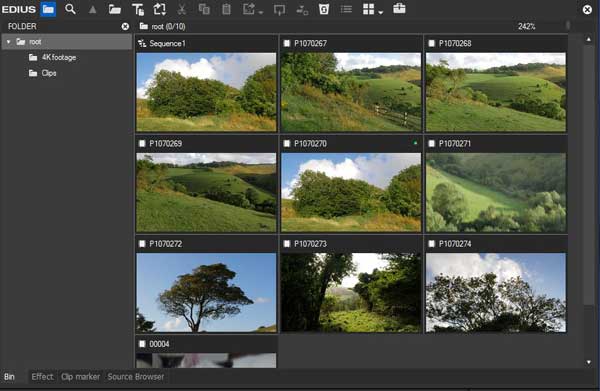This screenshot has height=391, width=600.
Task: Click the clip icon beside P1070269
Action: [x=142, y=143]
